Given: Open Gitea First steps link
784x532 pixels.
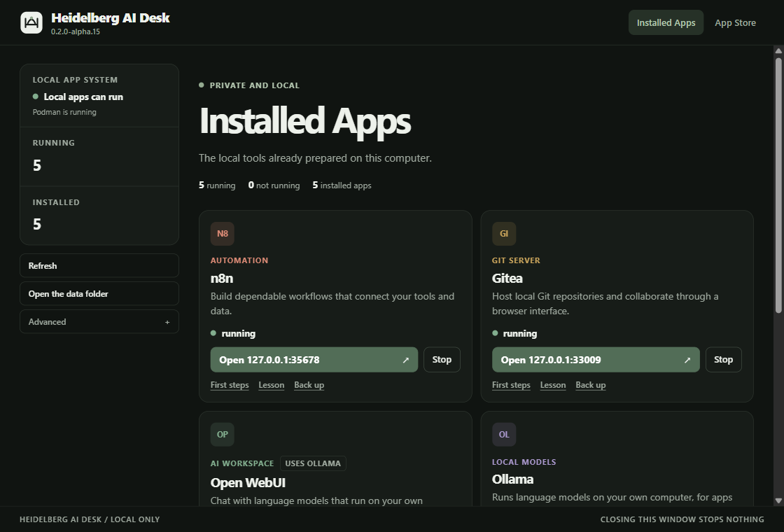Looking at the screenshot, I should tap(511, 385).
